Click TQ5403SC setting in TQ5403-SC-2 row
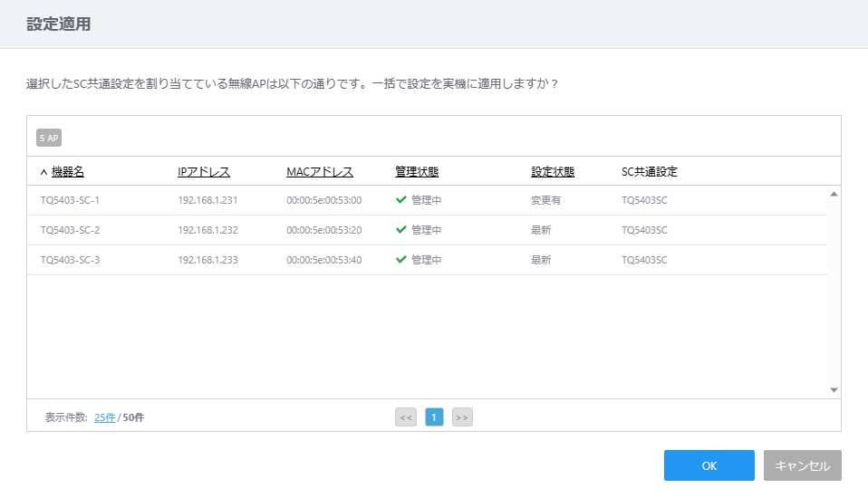Screen dimensions: 868x498 pyautogui.click(x=644, y=230)
